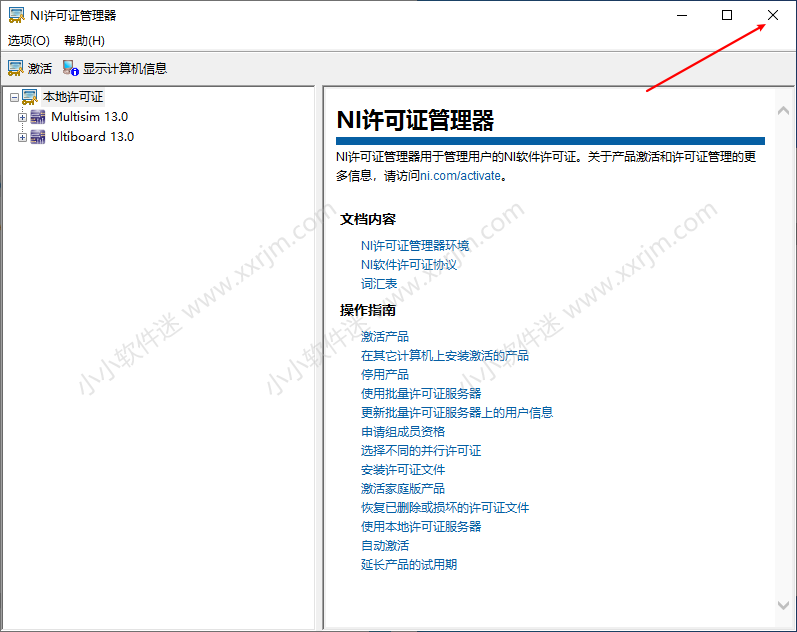Open the 使用批量许可证服务器 link
Image resolution: width=797 pixels, height=632 pixels.
pos(421,394)
